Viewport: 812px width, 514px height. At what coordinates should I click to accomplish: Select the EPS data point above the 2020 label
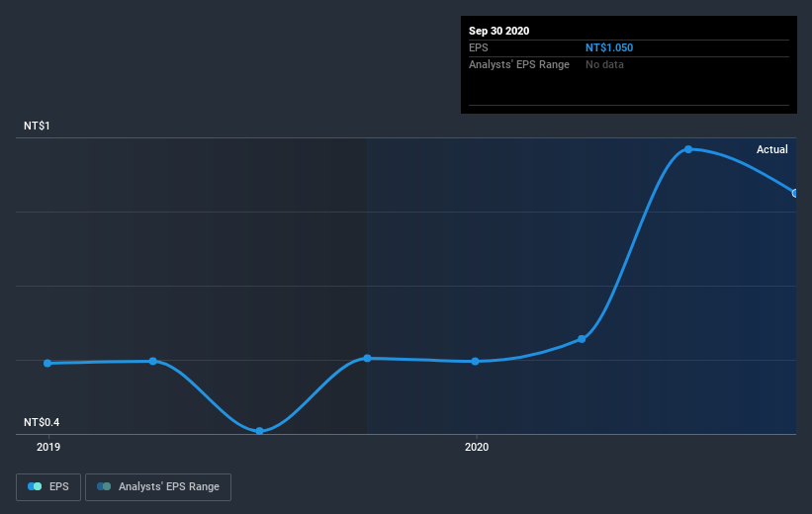476,362
